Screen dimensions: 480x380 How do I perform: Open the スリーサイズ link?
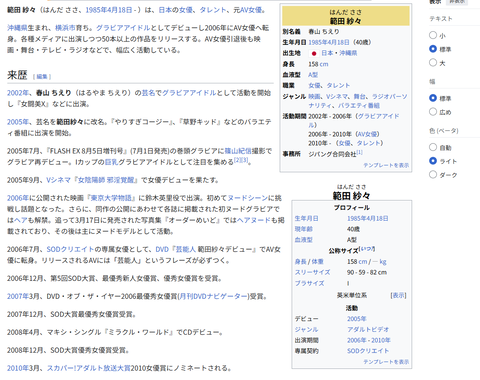tap(312, 272)
